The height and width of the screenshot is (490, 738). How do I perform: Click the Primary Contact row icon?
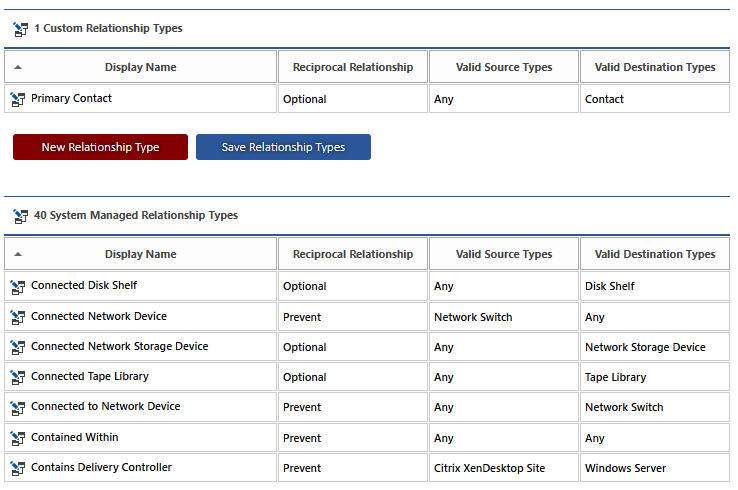(x=18, y=99)
